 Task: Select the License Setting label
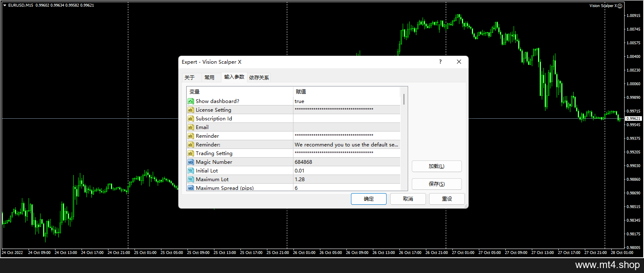(214, 110)
